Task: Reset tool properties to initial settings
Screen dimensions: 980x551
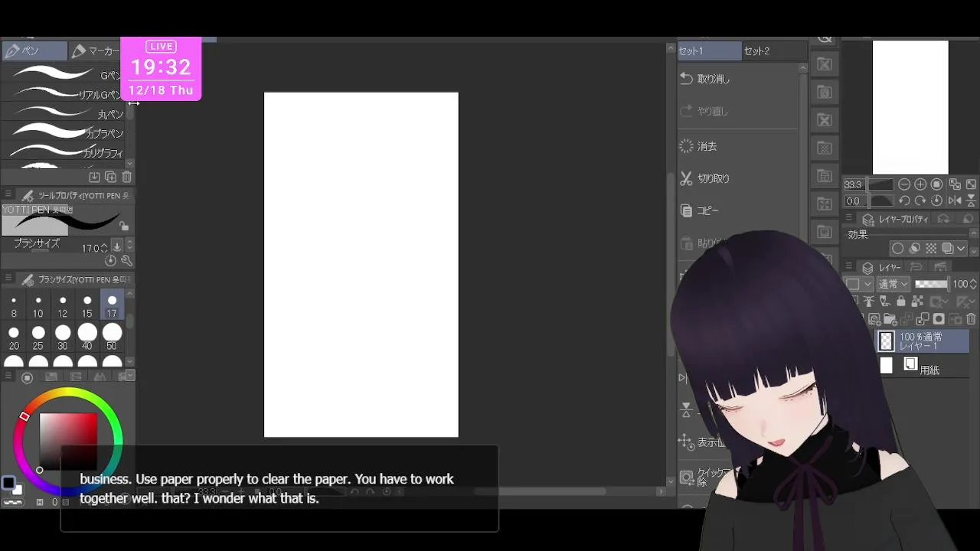Action: 111,261
